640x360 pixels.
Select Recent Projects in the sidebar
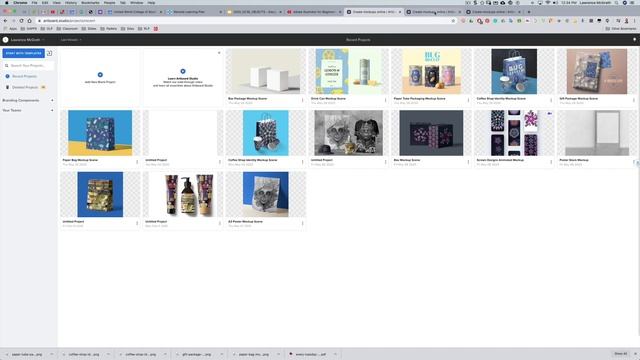coord(24,76)
